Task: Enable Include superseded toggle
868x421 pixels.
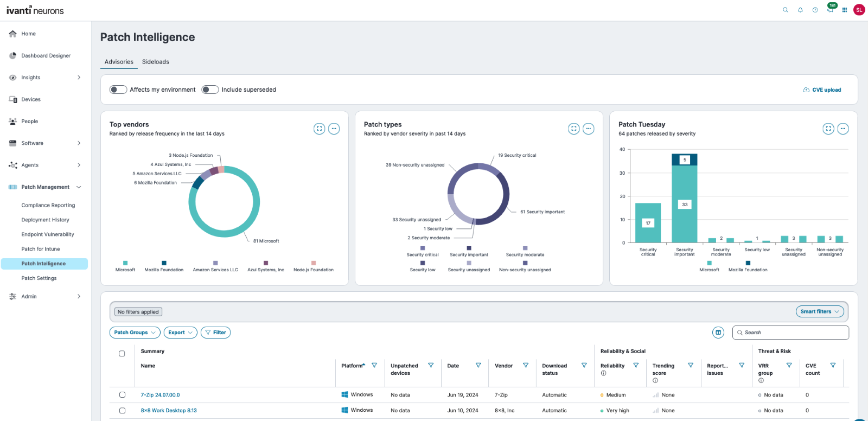Action: click(210, 90)
